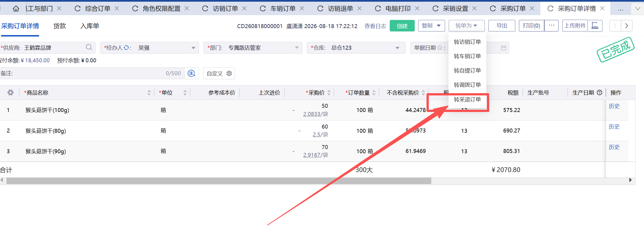644x238 pixels.
Task: Open more print options ellipsis
Action: [x=551, y=26]
